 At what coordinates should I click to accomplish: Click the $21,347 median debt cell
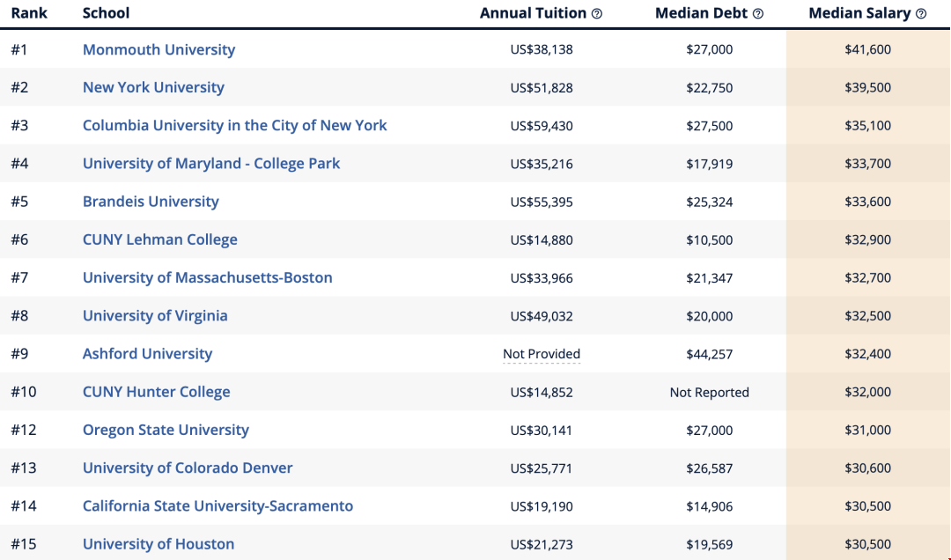pos(710,278)
